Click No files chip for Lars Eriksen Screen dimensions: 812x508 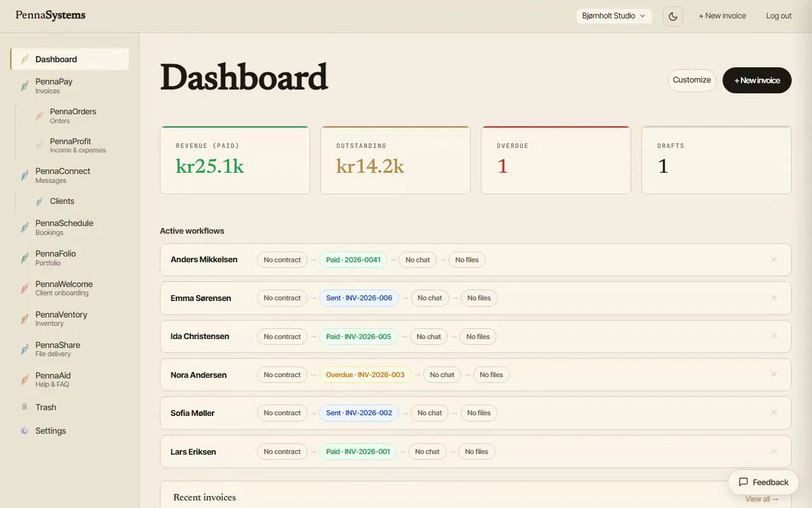tap(476, 451)
